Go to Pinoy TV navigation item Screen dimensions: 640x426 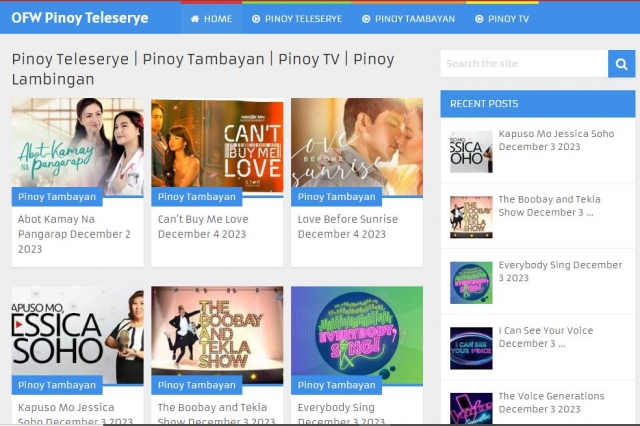tap(502, 19)
